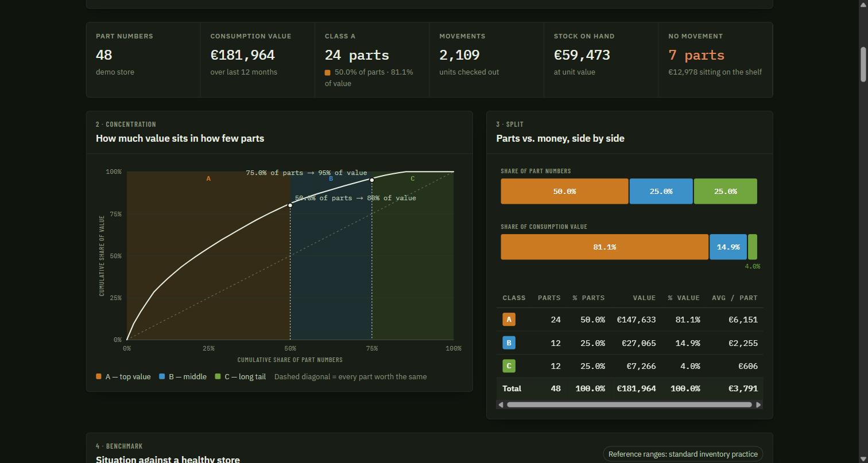Click orange legend swatch for A top value
This screenshot has width=868, height=463.
(x=99, y=376)
